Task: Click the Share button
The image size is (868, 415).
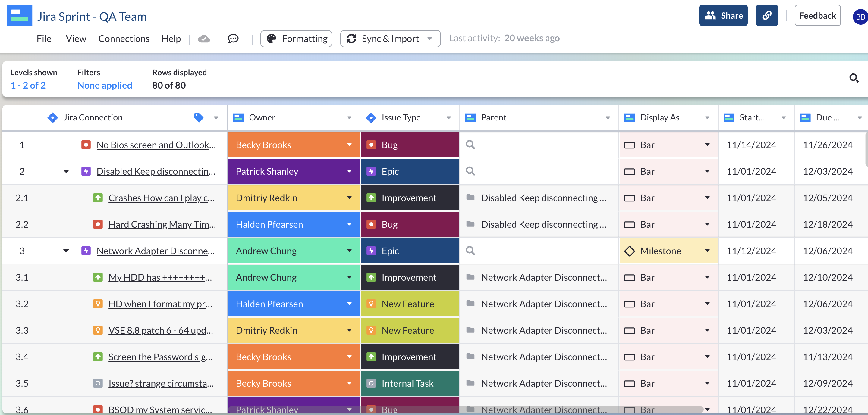Action: [x=723, y=15]
